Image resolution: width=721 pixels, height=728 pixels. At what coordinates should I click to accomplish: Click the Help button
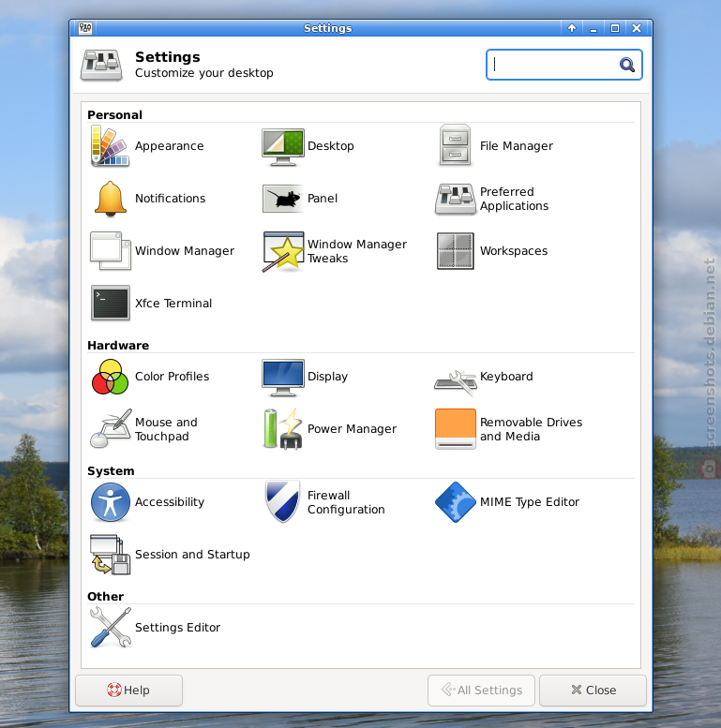128,691
